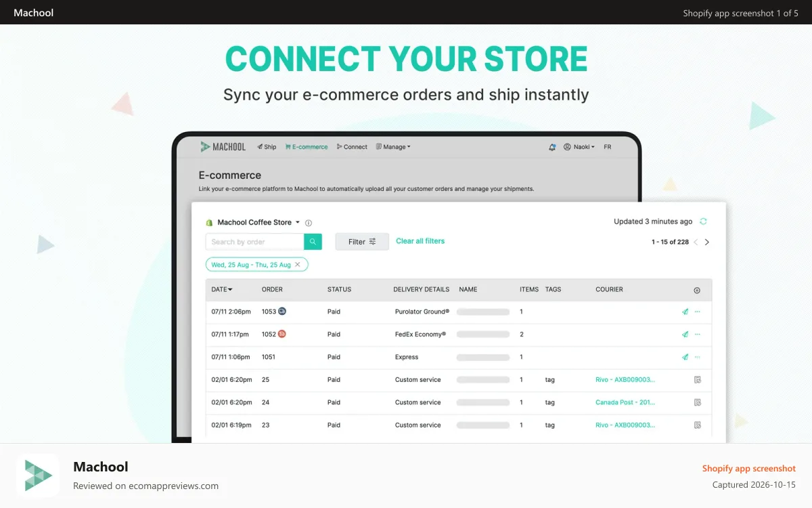This screenshot has width=812, height=508.
Task: Click the STATUS column header
Action: [x=339, y=289]
